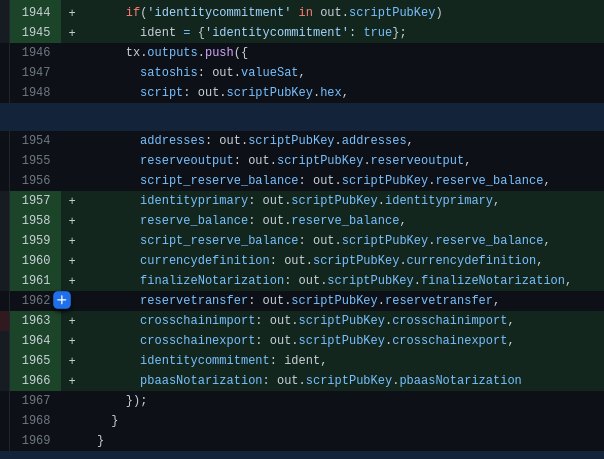The width and height of the screenshot is (604, 459).
Task: Select line number 1946
Action: [x=36, y=52]
